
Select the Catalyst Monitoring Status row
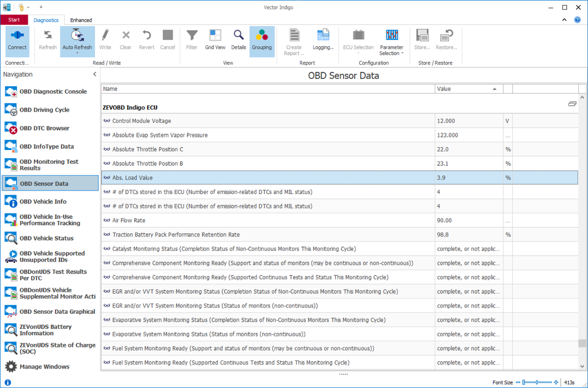[x=340, y=249]
